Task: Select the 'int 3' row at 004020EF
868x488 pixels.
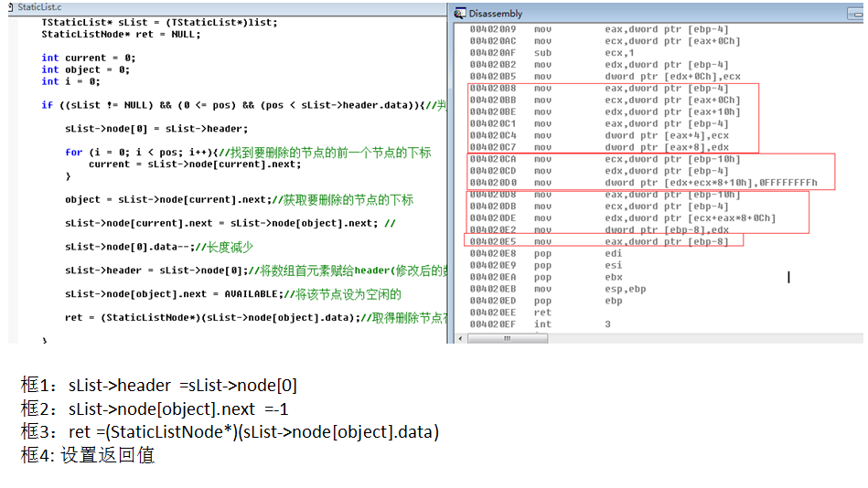Action: coord(541,324)
